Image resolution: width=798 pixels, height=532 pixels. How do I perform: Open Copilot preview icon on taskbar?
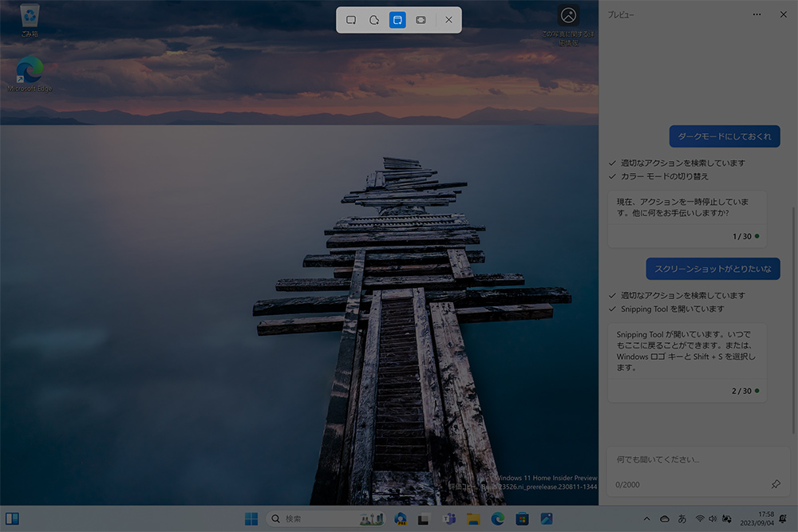[401, 518]
